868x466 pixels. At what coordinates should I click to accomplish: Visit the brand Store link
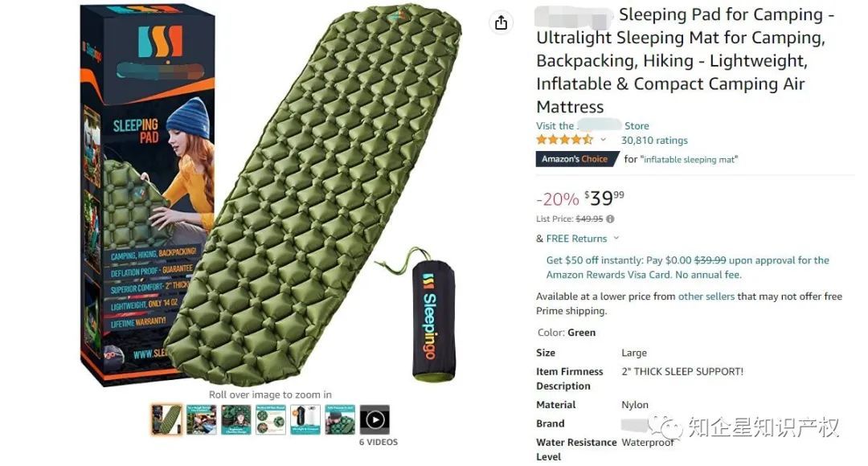592,125
